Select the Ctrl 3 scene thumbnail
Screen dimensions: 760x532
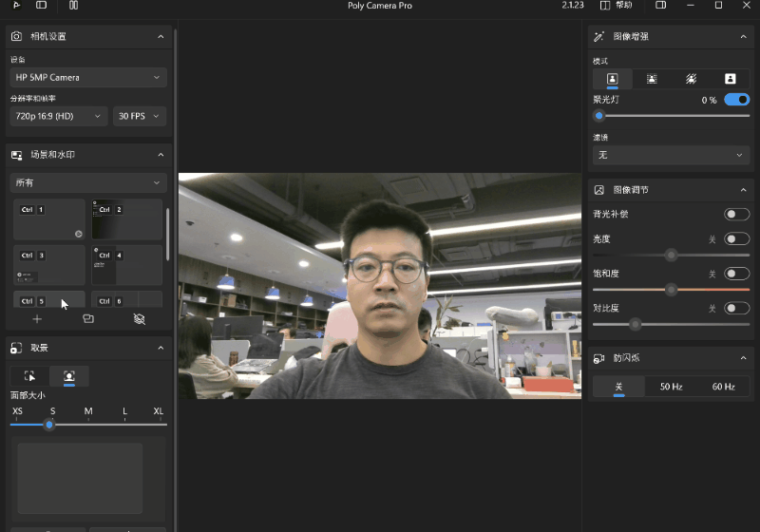coord(49,265)
